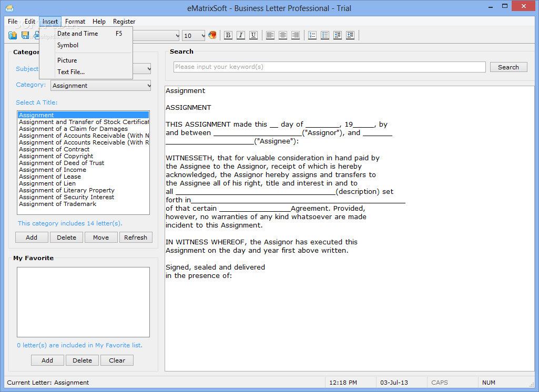The height and width of the screenshot is (392, 539).
Task: Select 'Assignment and Transfer of Stock Certificate'
Action: (x=84, y=122)
